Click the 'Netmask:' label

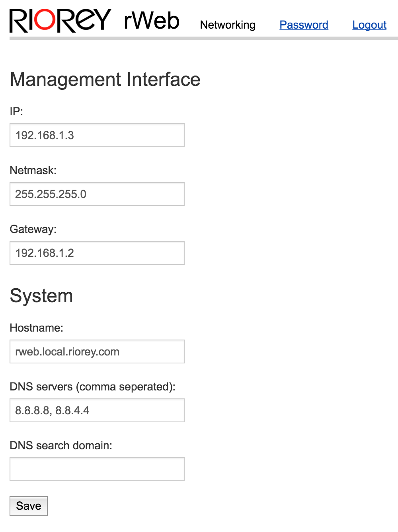pyautogui.click(x=33, y=170)
